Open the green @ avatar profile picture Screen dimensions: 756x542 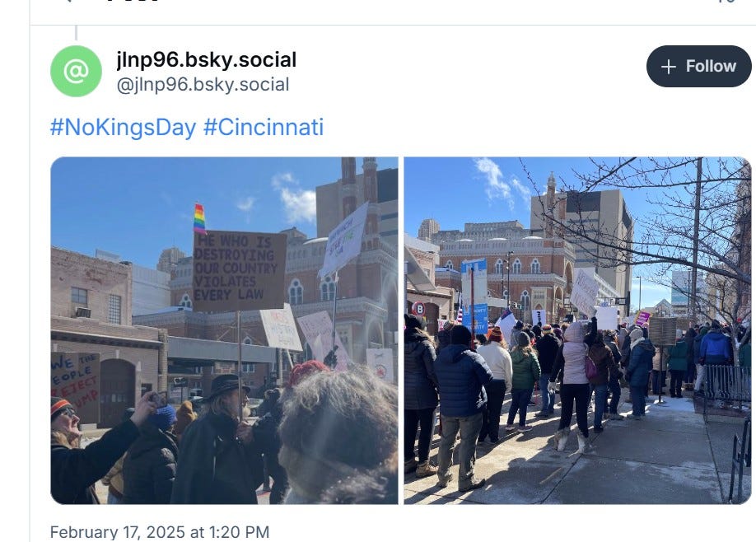coord(77,72)
